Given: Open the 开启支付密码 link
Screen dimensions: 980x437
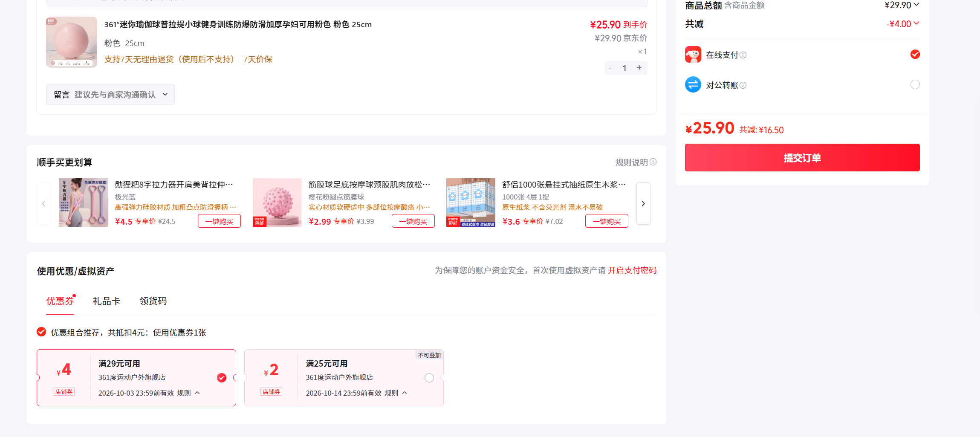Looking at the screenshot, I should (632, 270).
